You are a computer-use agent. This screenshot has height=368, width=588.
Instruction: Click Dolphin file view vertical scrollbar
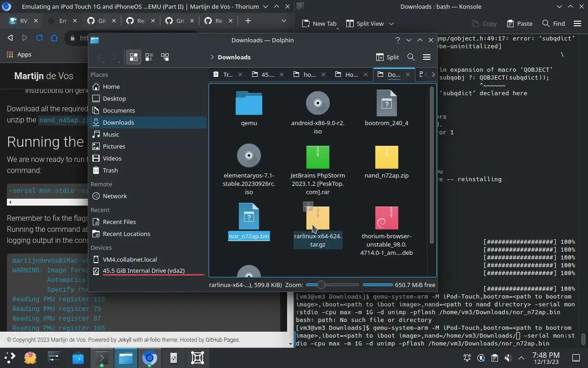point(431,166)
